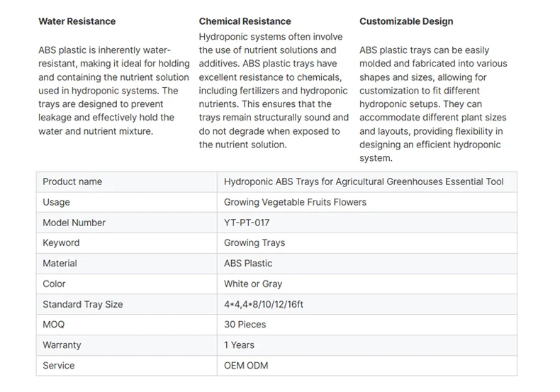Select the Product name label cell
Image resolution: width=560 pixels, height=392 pixels.
pyautogui.click(x=72, y=181)
